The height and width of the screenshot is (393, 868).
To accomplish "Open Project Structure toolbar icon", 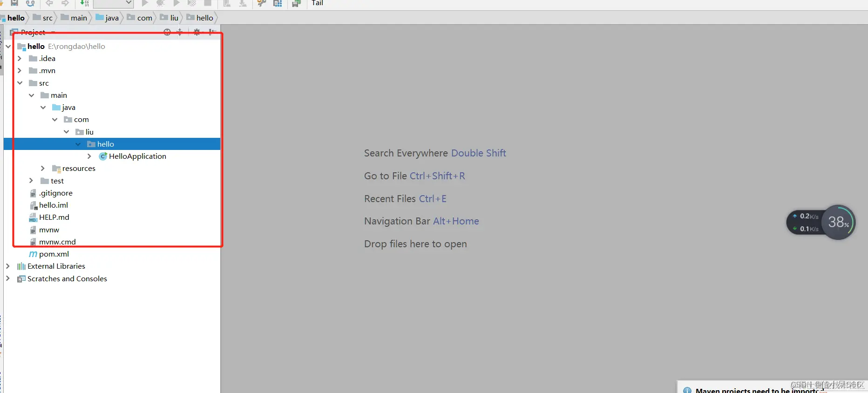I will (x=278, y=3).
